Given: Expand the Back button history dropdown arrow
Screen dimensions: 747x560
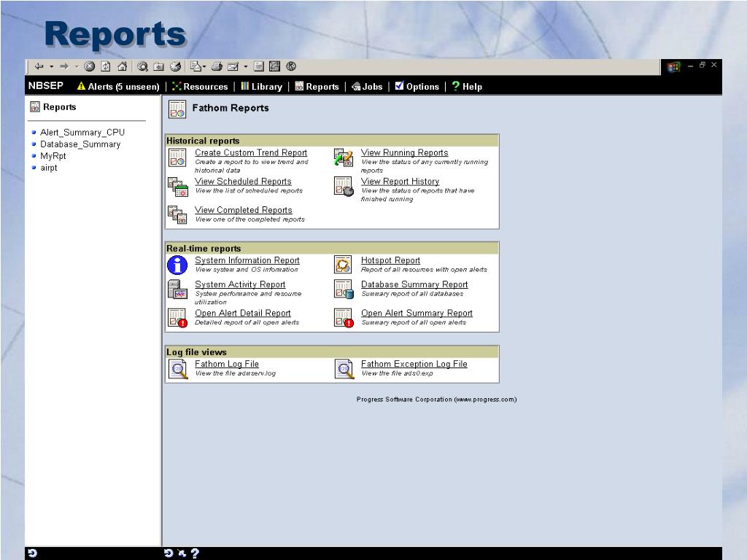Looking at the screenshot, I should pyautogui.click(x=51, y=66).
